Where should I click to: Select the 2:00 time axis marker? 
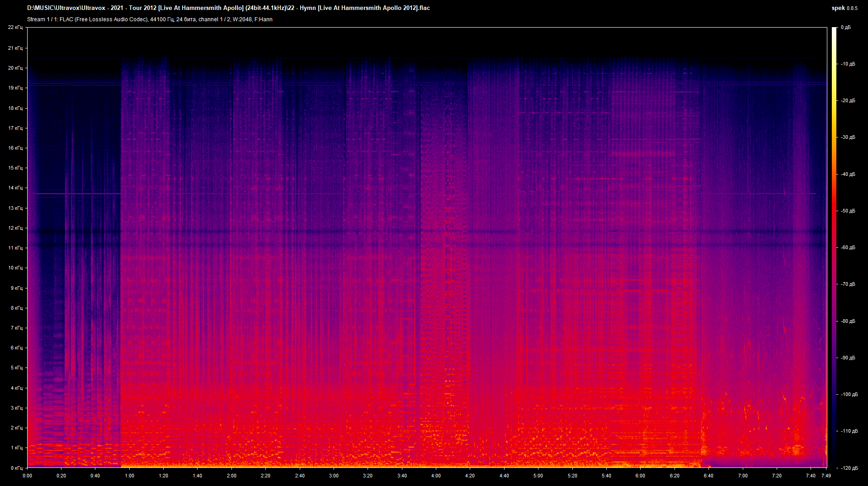click(x=231, y=476)
